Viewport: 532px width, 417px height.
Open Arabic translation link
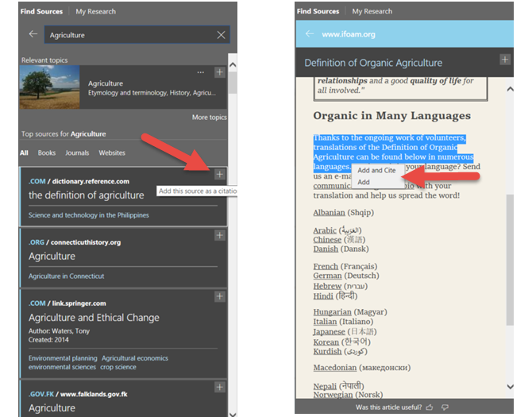[325, 230]
